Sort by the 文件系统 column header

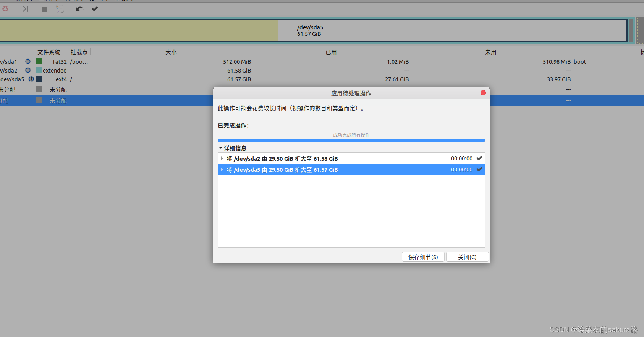coord(49,52)
